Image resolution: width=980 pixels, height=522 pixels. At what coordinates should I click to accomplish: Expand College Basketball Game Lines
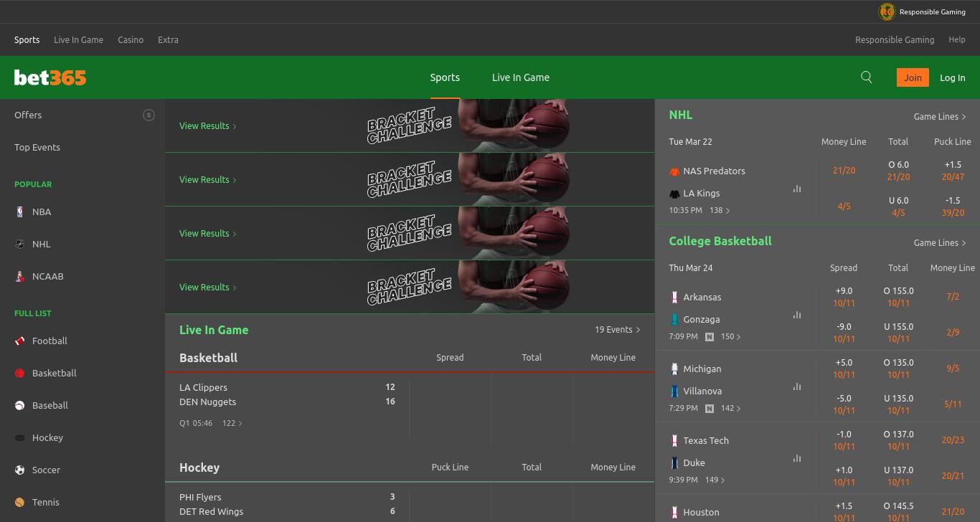pyautogui.click(x=940, y=242)
